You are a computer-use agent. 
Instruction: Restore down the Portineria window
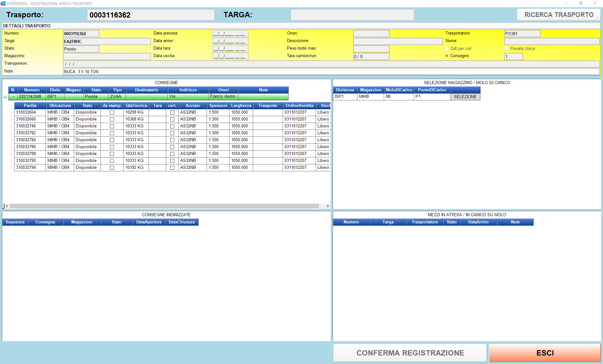pos(581,3)
